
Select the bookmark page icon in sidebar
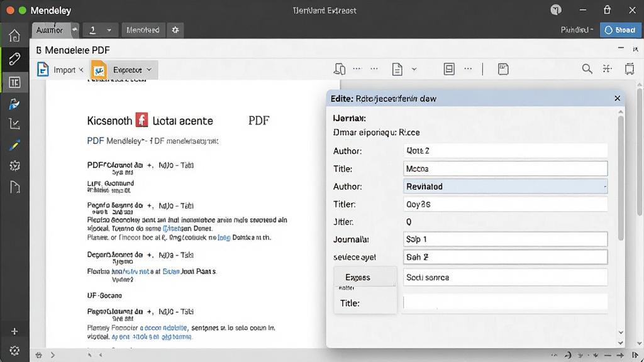[14, 187]
